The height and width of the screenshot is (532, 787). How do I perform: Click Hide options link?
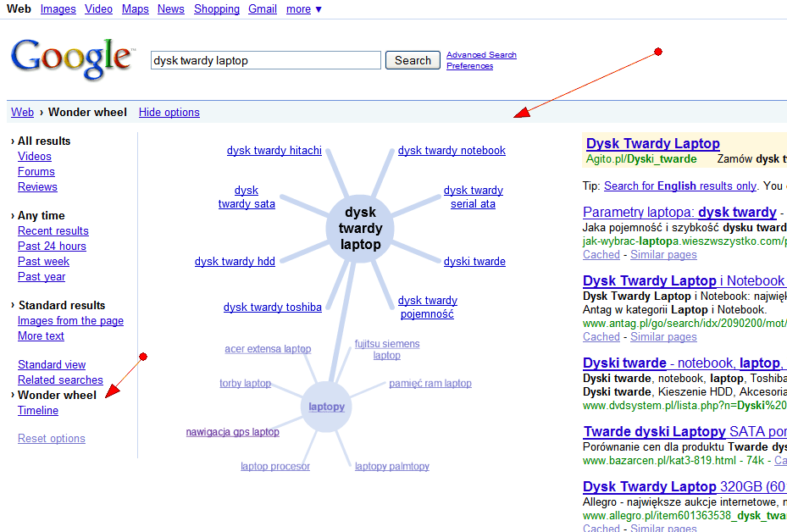[169, 112]
